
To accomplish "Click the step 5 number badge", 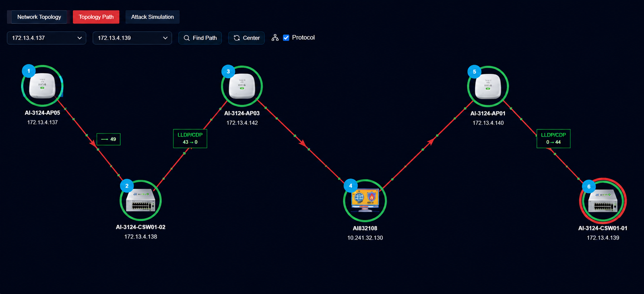I will (474, 72).
